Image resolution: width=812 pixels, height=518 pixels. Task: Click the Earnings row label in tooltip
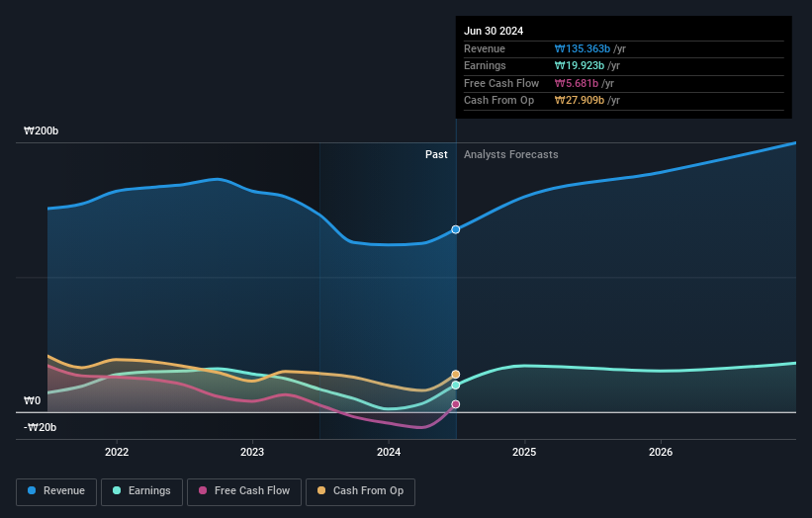click(485, 65)
